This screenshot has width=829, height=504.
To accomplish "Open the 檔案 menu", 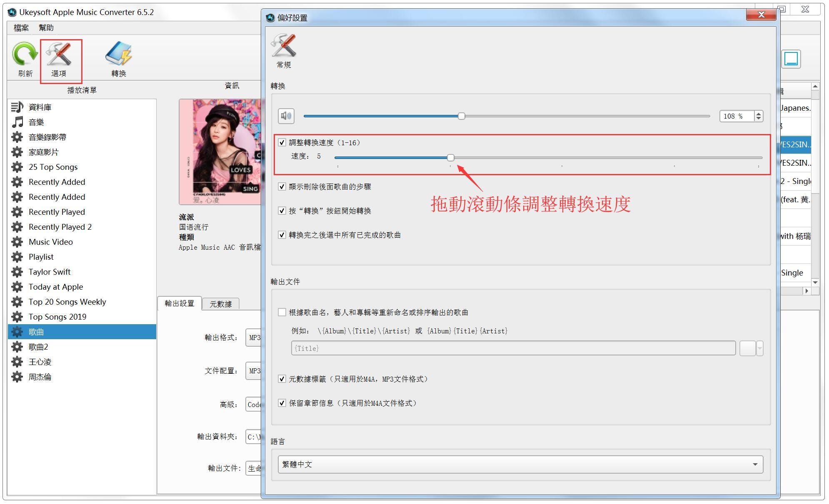I will coord(21,28).
